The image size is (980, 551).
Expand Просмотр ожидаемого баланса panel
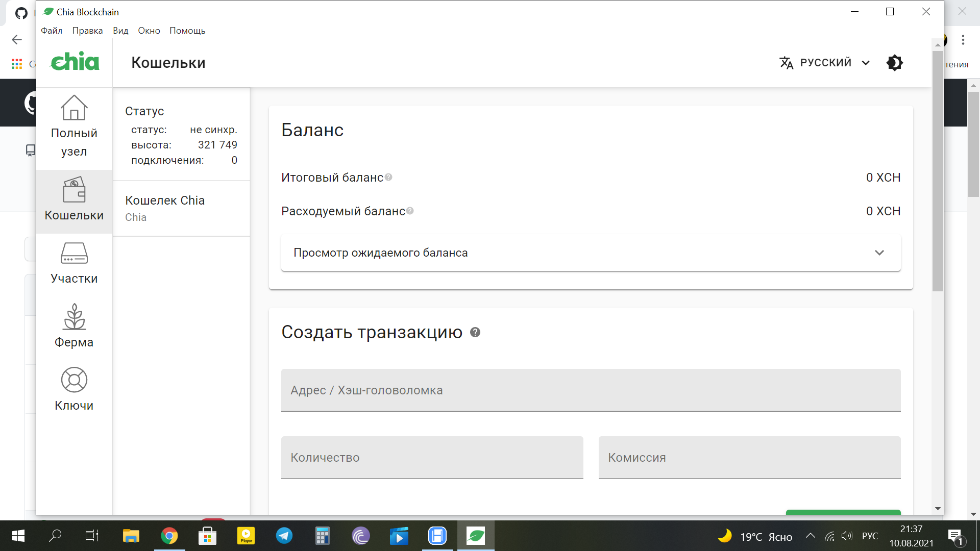[591, 253]
